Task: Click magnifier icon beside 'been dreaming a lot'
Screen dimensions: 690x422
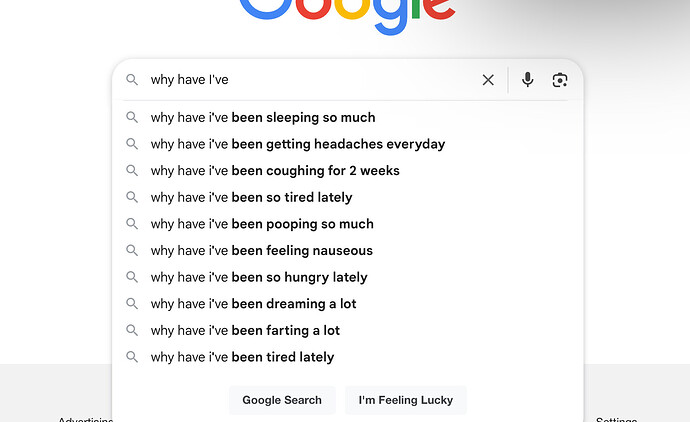Action: 132,304
